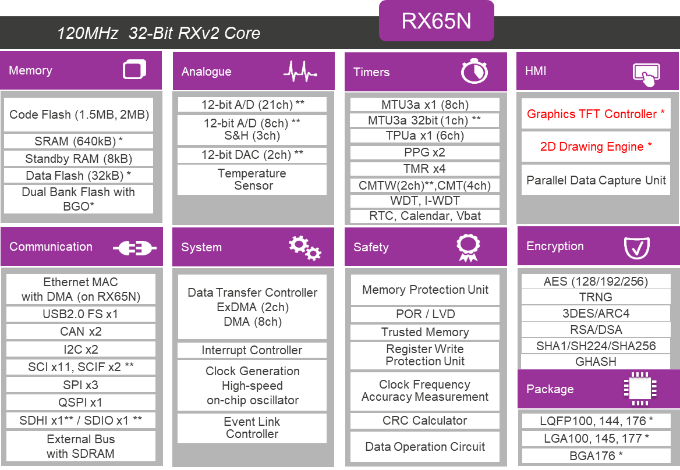Click 'Parallel Data Capture Unit' box
The width and height of the screenshot is (680, 470).
(x=596, y=180)
